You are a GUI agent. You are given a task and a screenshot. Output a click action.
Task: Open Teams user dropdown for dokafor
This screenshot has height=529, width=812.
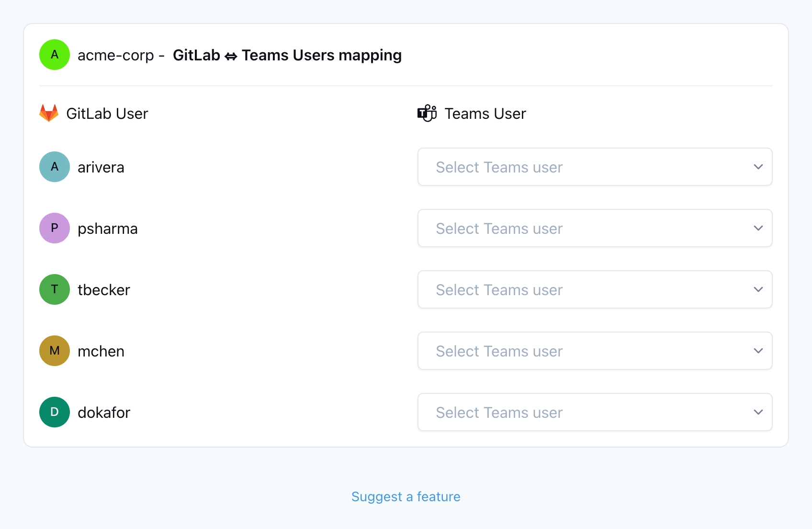tap(595, 412)
